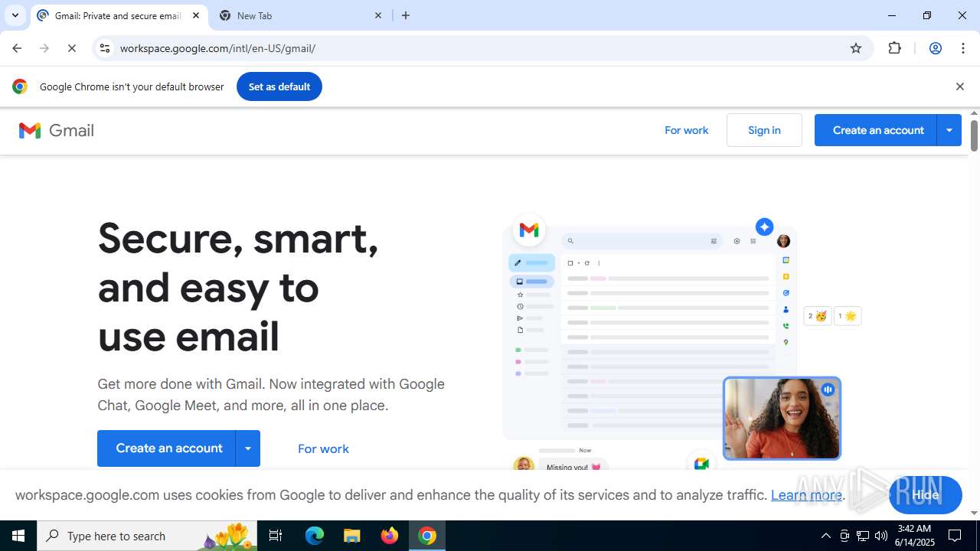980x551 pixels.
Task: Open the notification center icon
Action: click(x=955, y=536)
